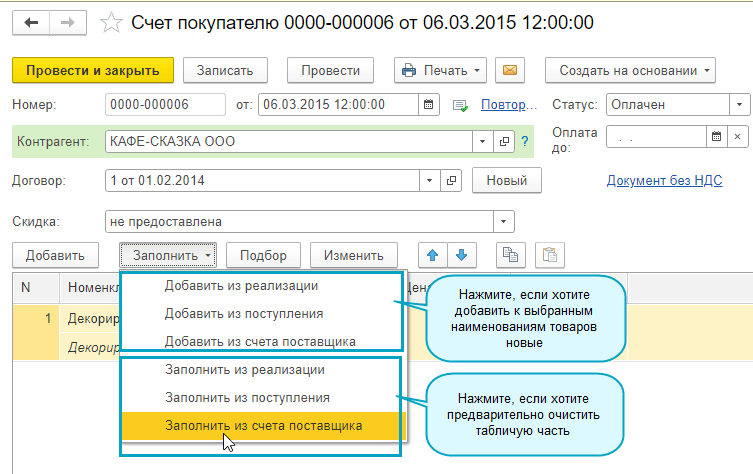Click the envelope email icon
This screenshot has width=753, height=474.
click(510, 70)
